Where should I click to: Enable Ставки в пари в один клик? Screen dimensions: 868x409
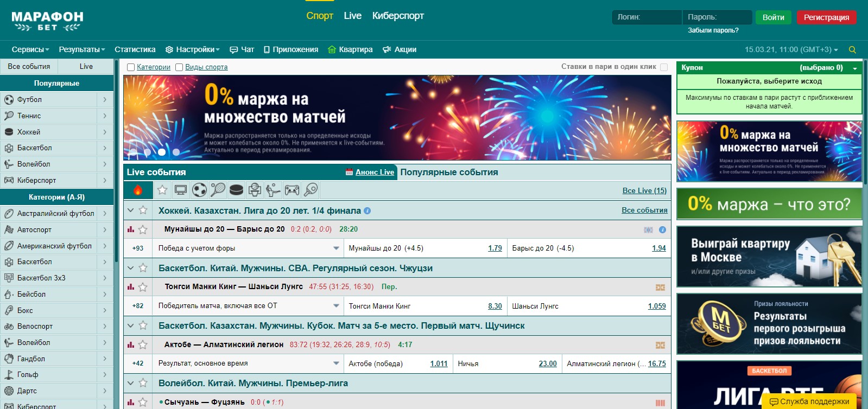[663, 67]
